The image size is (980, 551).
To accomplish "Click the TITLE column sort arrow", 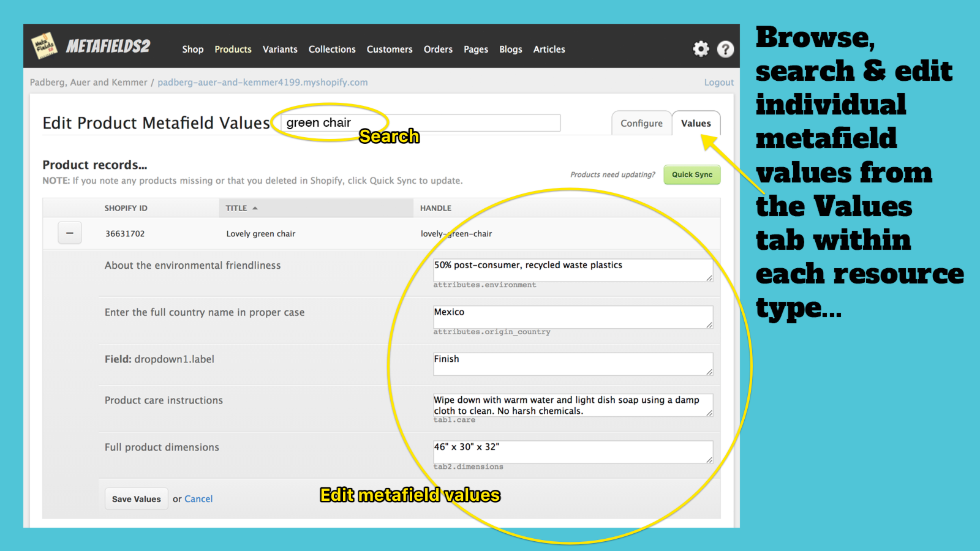I will 257,208.
